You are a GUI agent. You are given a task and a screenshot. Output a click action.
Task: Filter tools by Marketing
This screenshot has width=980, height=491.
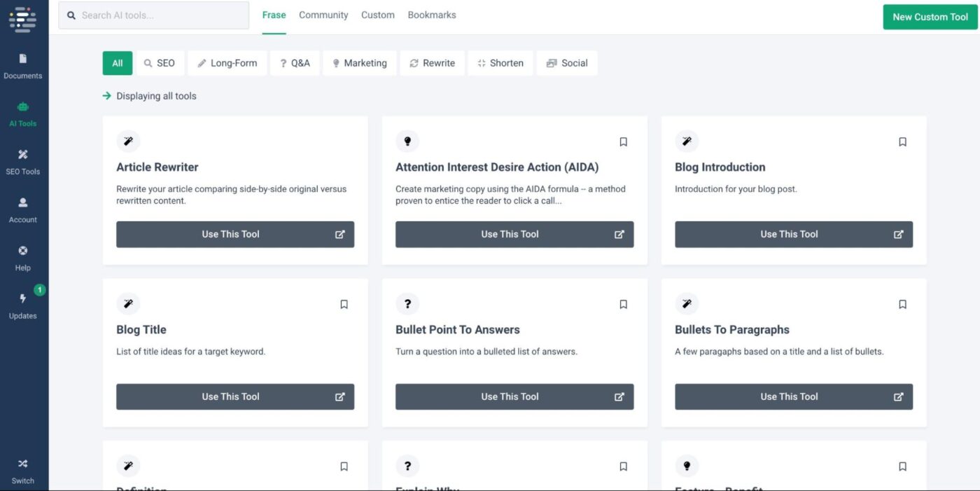tap(360, 62)
